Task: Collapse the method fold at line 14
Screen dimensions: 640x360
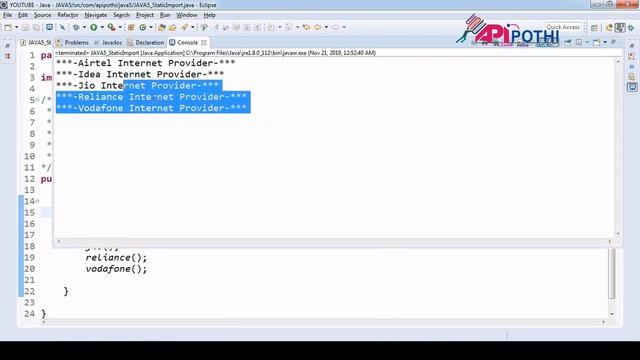Action: coord(38,201)
